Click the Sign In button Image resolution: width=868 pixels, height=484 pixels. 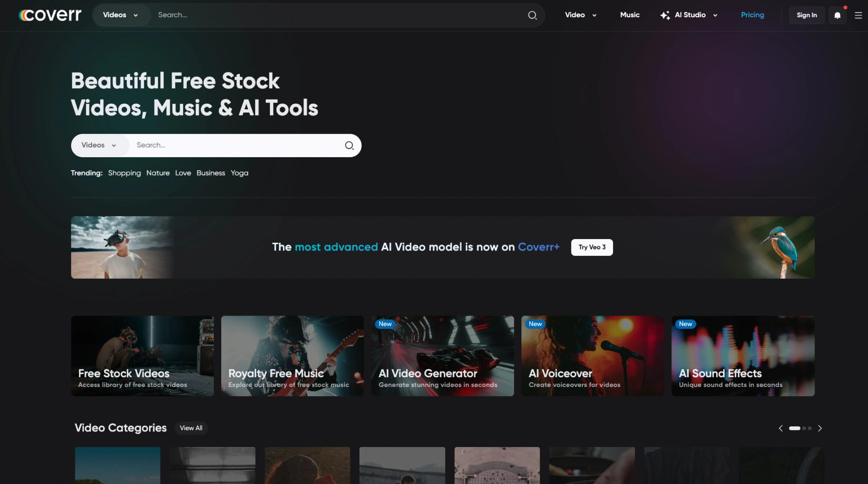(807, 16)
